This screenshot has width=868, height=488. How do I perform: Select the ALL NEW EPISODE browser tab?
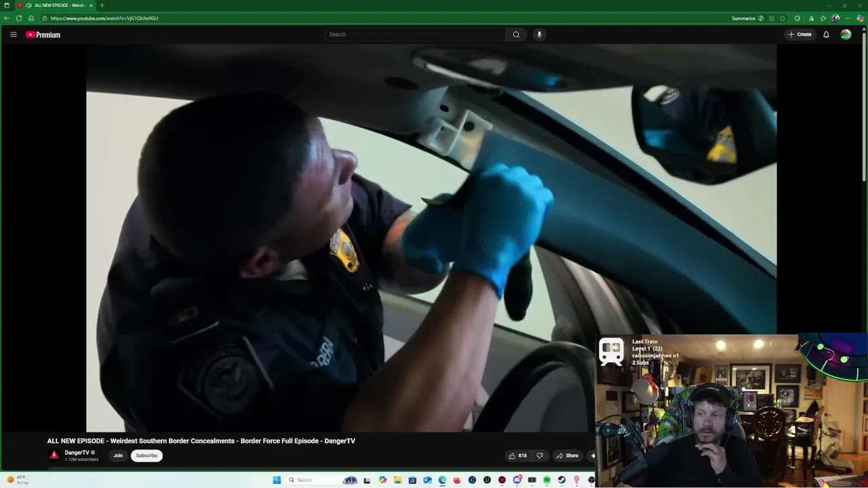pyautogui.click(x=56, y=5)
